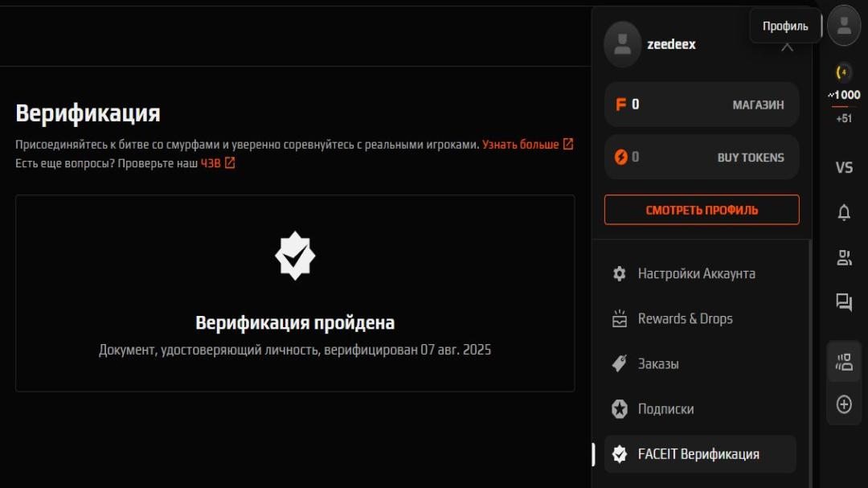The image size is (868, 488).
Task: Click the party lobby sidebar icon
Action: [844, 362]
